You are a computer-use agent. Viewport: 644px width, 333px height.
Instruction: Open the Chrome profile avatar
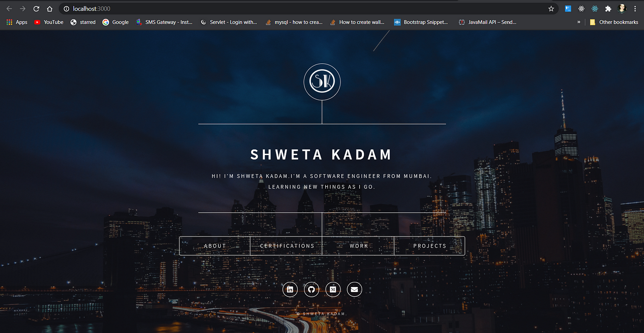pyautogui.click(x=622, y=9)
